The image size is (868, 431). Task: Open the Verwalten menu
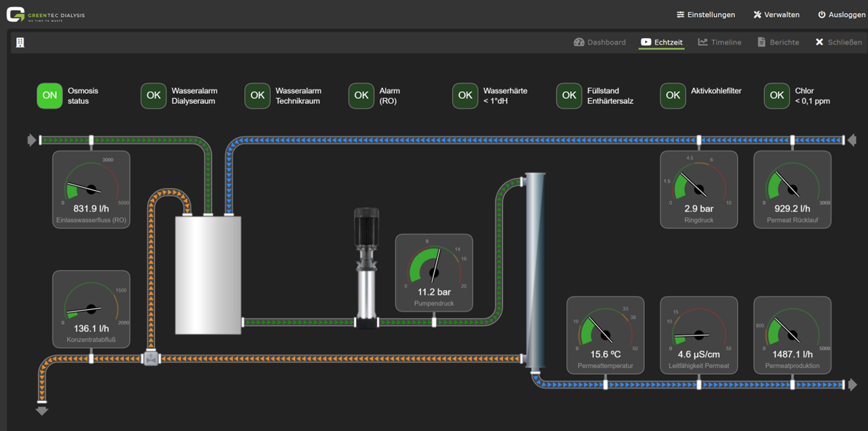[x=776, y=14]
